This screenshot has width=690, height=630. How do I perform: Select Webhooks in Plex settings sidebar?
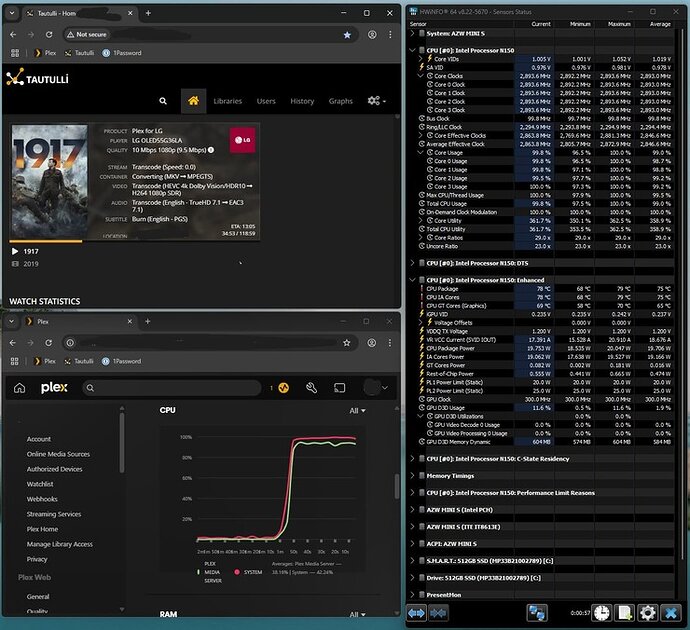click(x=42, y=499)
